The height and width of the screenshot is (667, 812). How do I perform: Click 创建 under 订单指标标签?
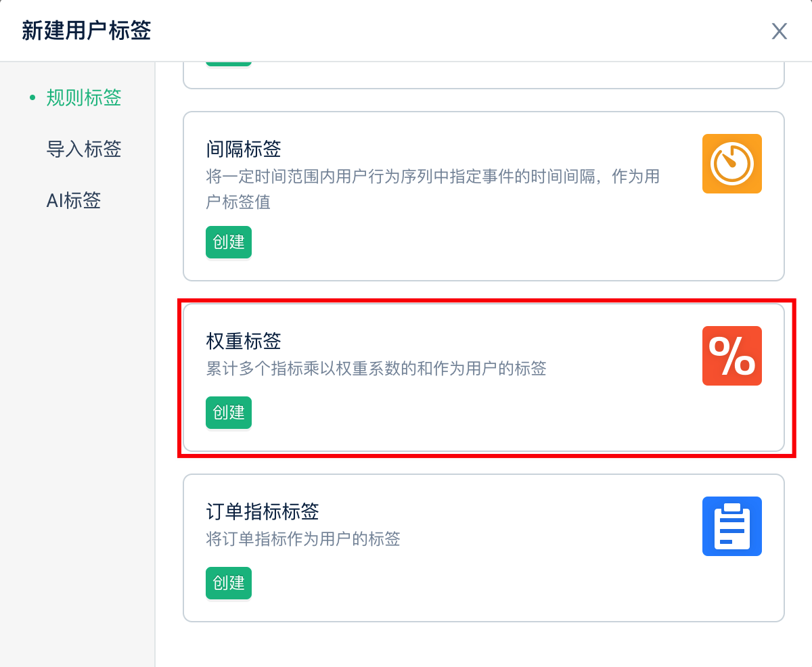click(x=229, y=582)
